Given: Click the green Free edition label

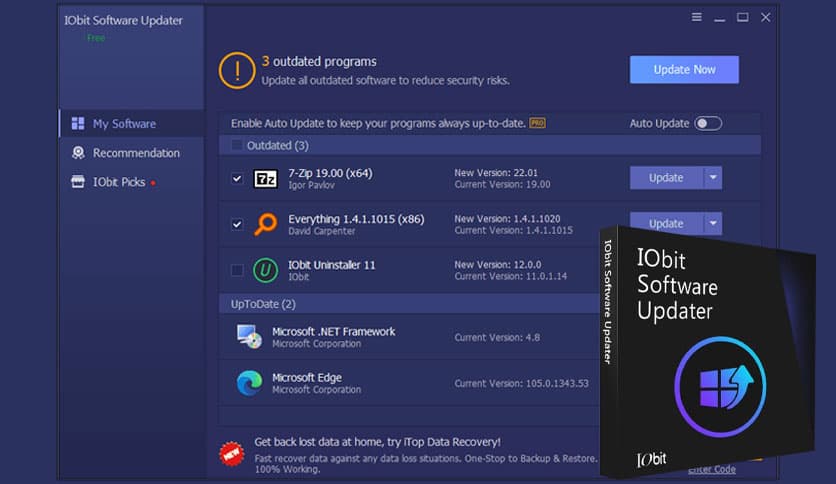Looking at the screenshot, I should [x=96, y=38].
